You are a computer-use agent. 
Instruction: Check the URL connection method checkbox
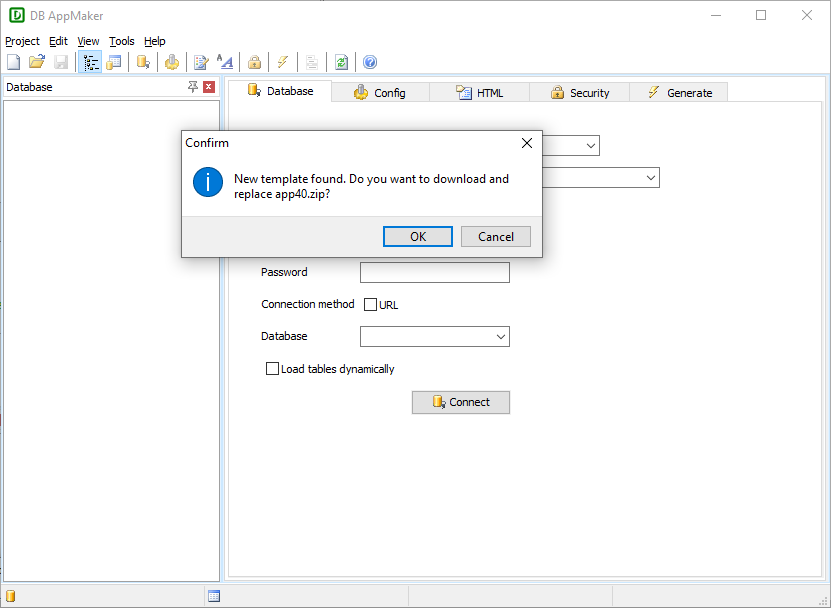[x=370, y=304]
